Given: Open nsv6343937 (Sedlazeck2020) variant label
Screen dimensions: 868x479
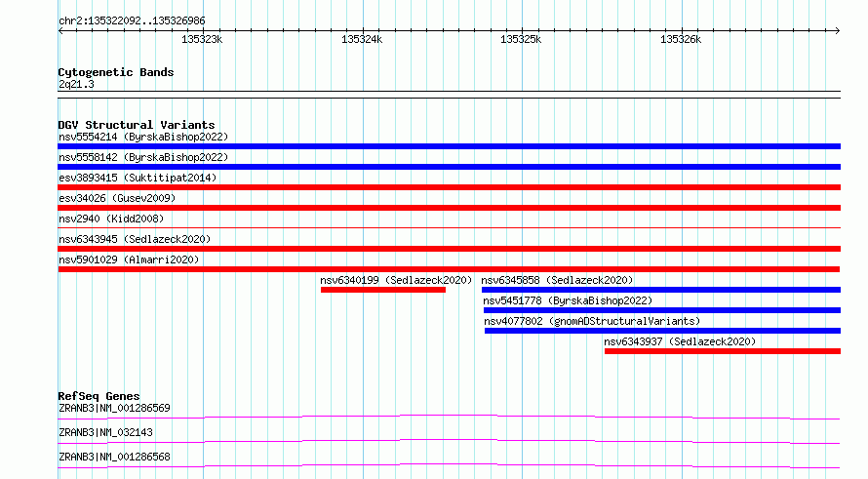Looking at the screenshot, I should tap(680, 341).
